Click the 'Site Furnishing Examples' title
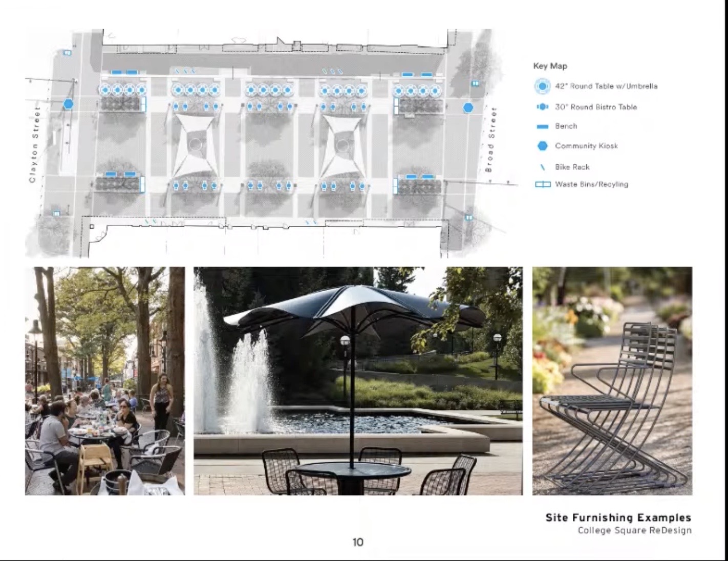Screen dimensions: 728x561 click(618, 517)
